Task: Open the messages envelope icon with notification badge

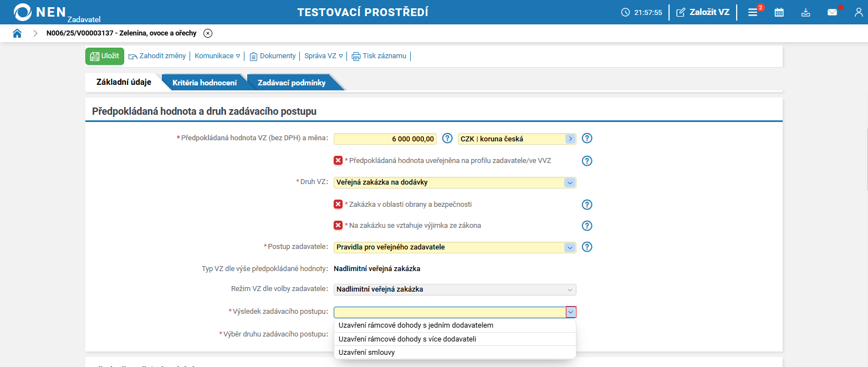Action: point(832,11)
